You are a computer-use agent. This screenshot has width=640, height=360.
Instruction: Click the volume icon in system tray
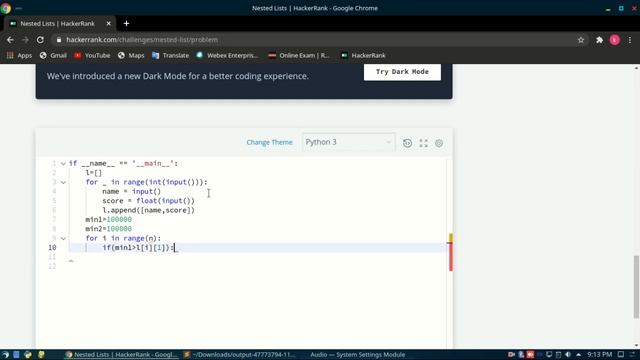pyautogui.click(x=568, y=355)
